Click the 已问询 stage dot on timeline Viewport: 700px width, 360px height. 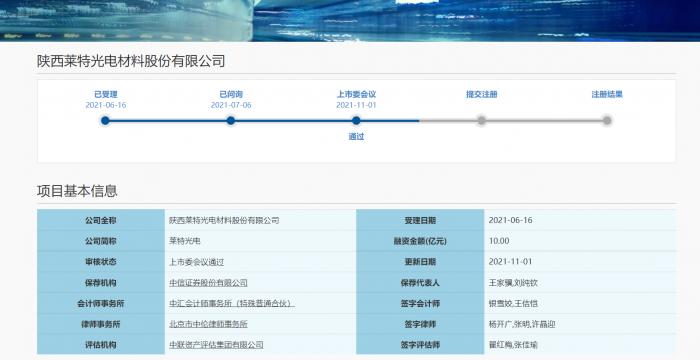pos(231,121)
